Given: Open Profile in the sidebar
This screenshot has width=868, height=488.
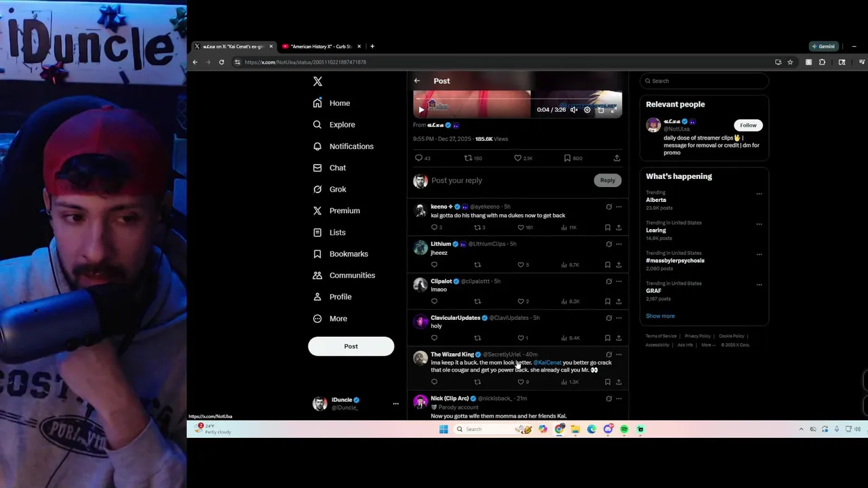Looking at the screenshot, I should point(332,297).
